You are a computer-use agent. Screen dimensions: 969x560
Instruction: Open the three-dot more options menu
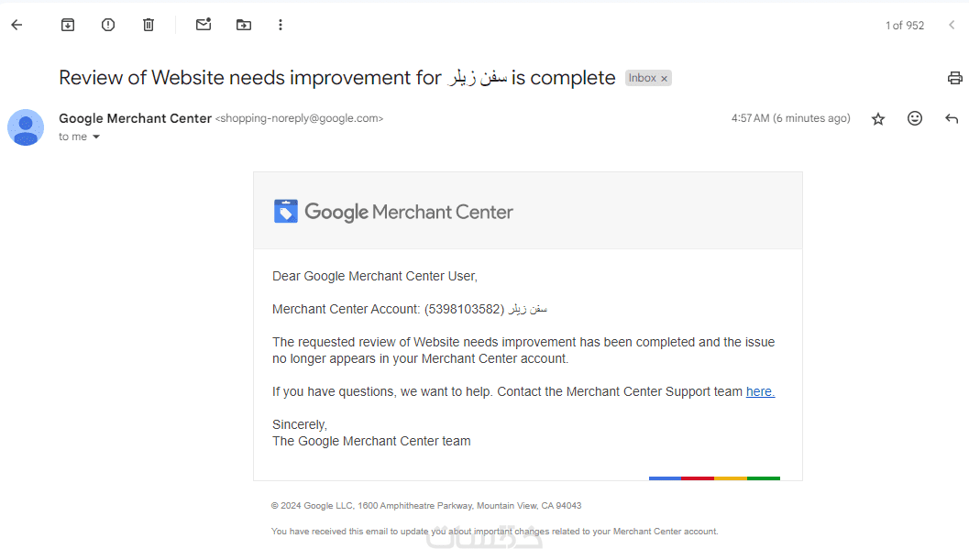(x=281, y=25)
